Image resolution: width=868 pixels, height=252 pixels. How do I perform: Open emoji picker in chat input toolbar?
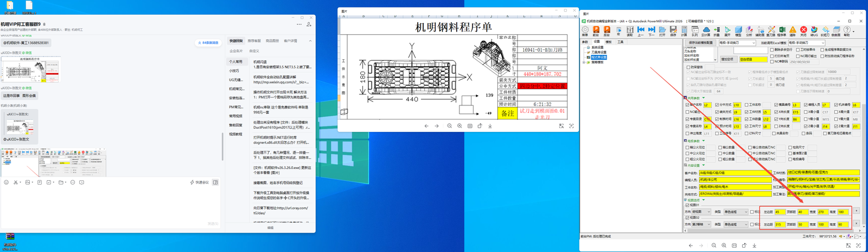pyautogui.click(x=6, y=182)
